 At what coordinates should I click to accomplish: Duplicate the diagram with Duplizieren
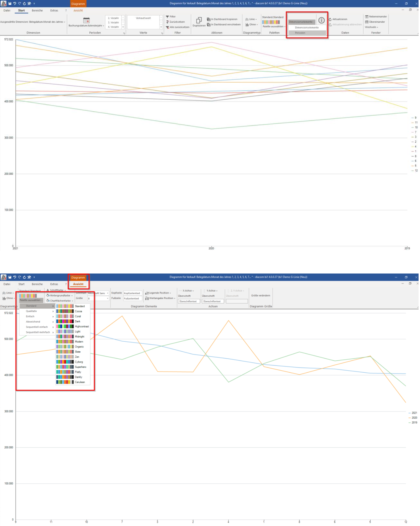click(199, 22)
